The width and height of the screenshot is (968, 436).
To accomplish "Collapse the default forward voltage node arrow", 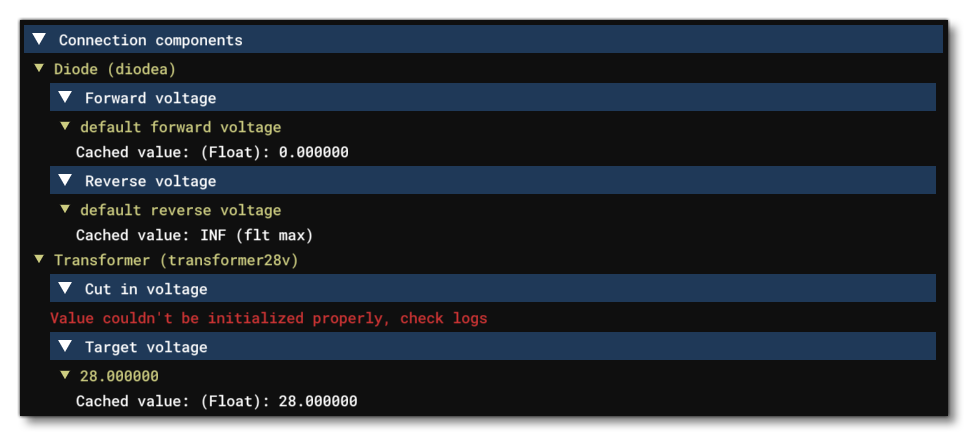I will tap(65, 127).
